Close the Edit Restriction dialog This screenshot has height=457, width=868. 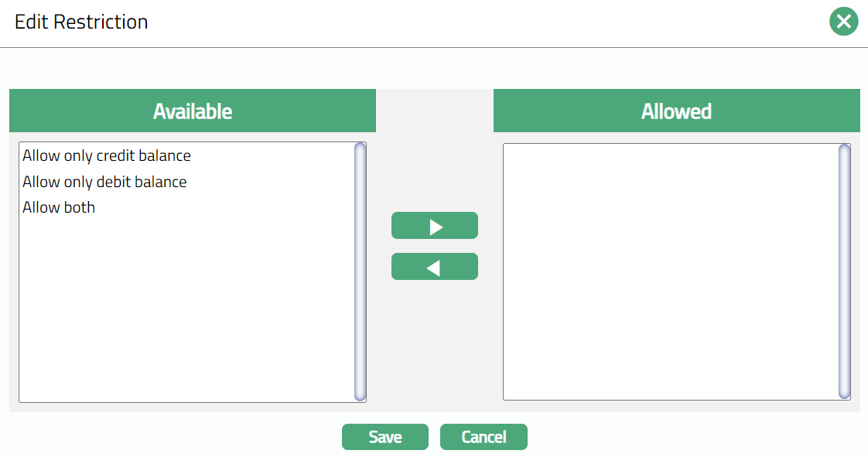pyautogui.click(x=843, y=22)
